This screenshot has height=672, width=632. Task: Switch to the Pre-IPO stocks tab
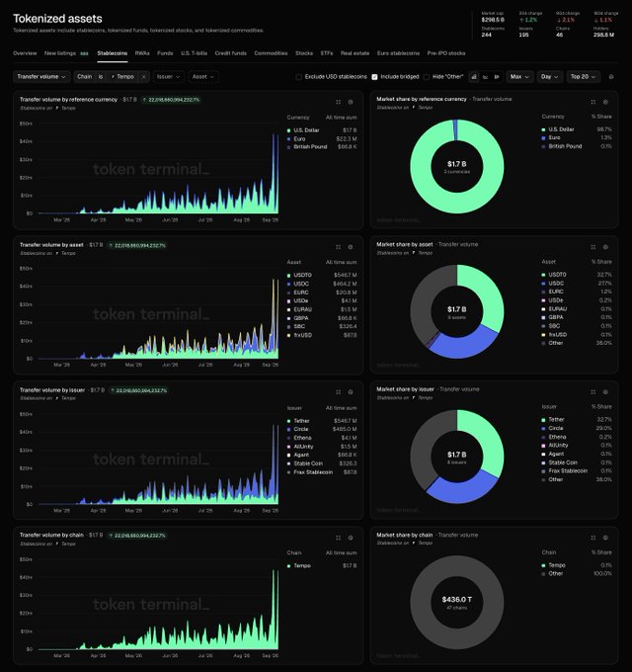446,53
